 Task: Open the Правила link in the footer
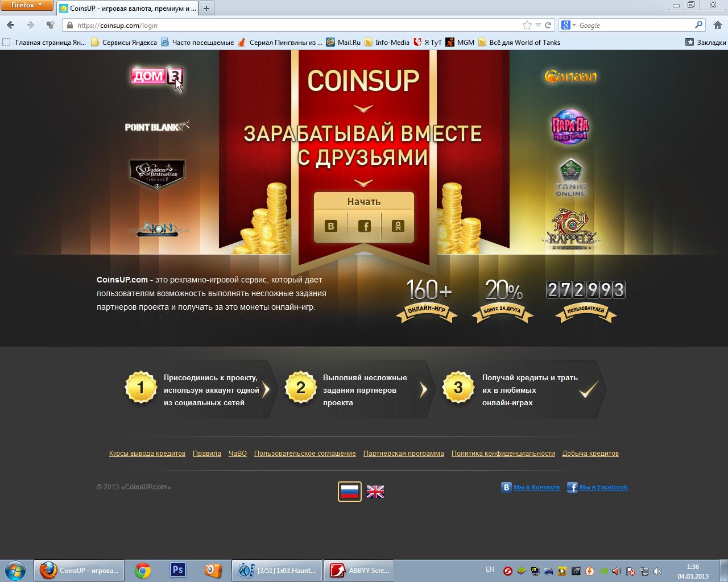pyautogui.click(x=207, y=454)
